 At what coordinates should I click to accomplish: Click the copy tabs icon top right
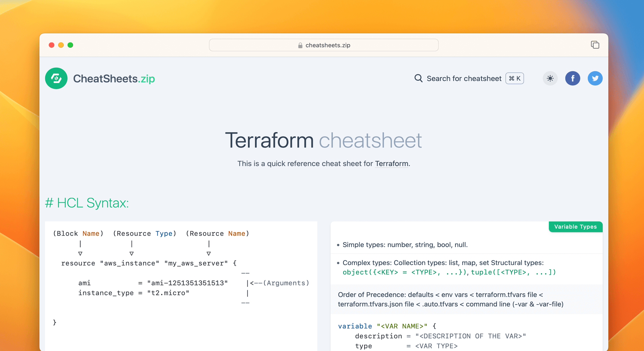(595, 45)
